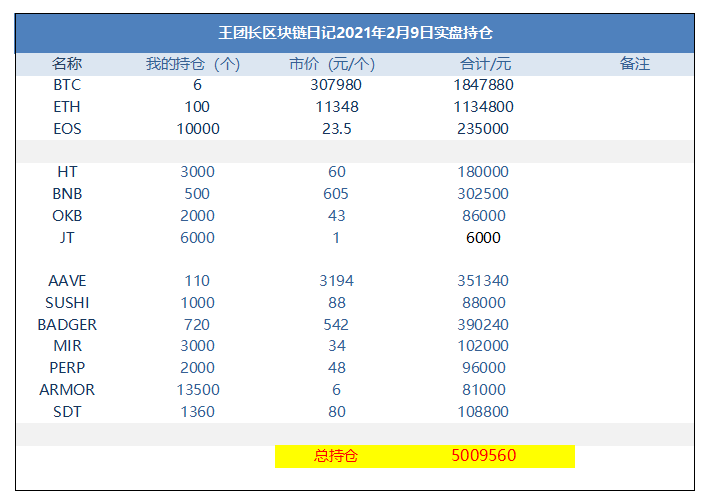This screenshot has width=709, height=504.
Task: Click AAVE total cell 351340
Action: pyautogui.click(x=483, y=281)
